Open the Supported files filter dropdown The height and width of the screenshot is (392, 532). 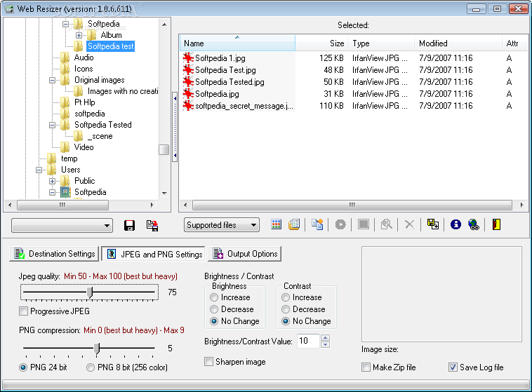(222, 225)
